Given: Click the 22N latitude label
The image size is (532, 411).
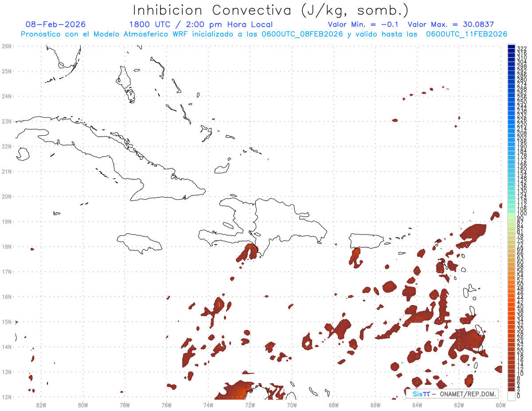Looking at the screenshot, I should click(x=7, y=146).
